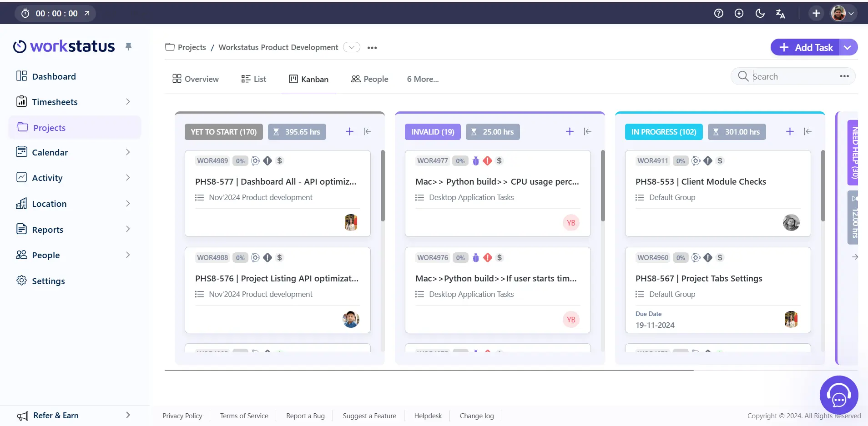Click the bug icon on WOR4976
This screenshot has width=868, height=426.
pyautogui.click(x=476, y=257)
